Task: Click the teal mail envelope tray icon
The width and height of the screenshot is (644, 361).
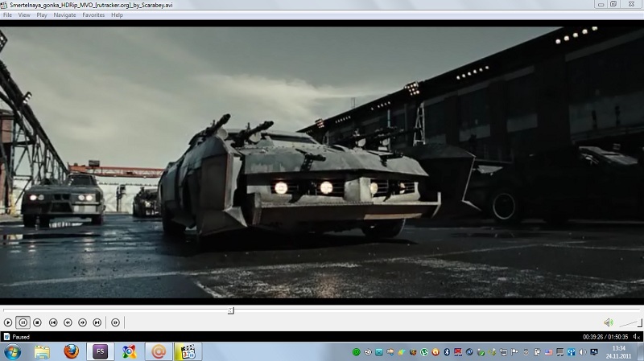Action: tap(379, 352)
